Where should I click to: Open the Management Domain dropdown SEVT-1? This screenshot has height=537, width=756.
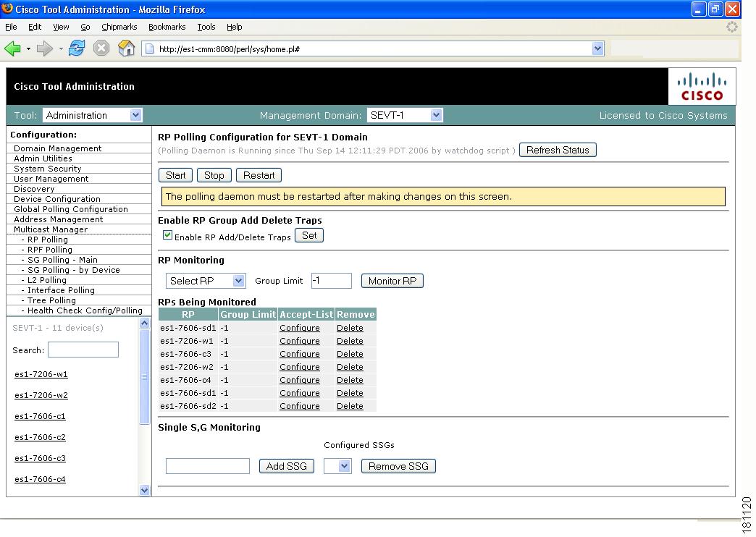coord(405,115)
